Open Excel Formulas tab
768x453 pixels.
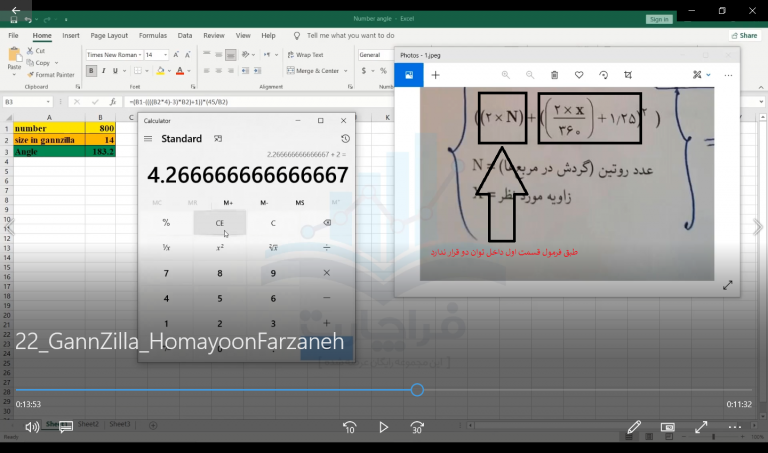[153, 36]
